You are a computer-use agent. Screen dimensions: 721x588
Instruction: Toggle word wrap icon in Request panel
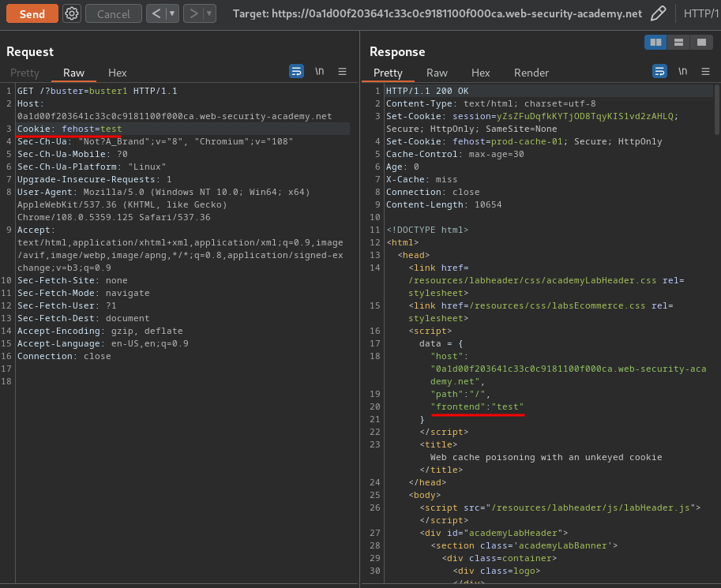point(296,71)
